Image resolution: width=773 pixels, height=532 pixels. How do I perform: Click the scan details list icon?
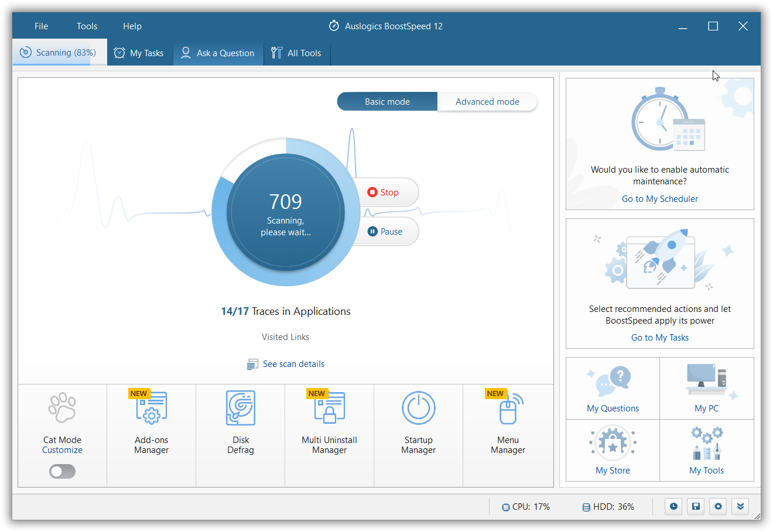252,364
